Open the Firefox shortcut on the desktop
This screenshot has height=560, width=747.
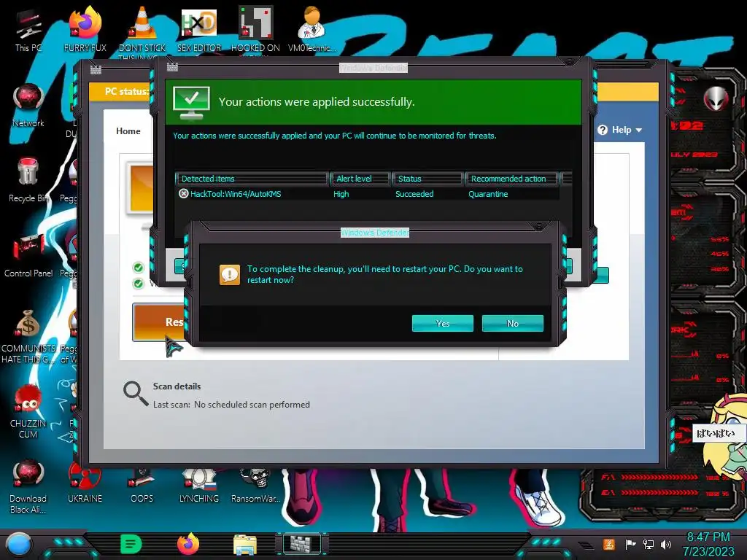(85, 30)
